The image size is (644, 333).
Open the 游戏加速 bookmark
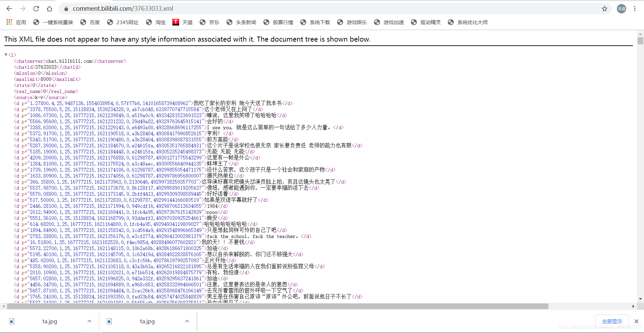point(389,22)
